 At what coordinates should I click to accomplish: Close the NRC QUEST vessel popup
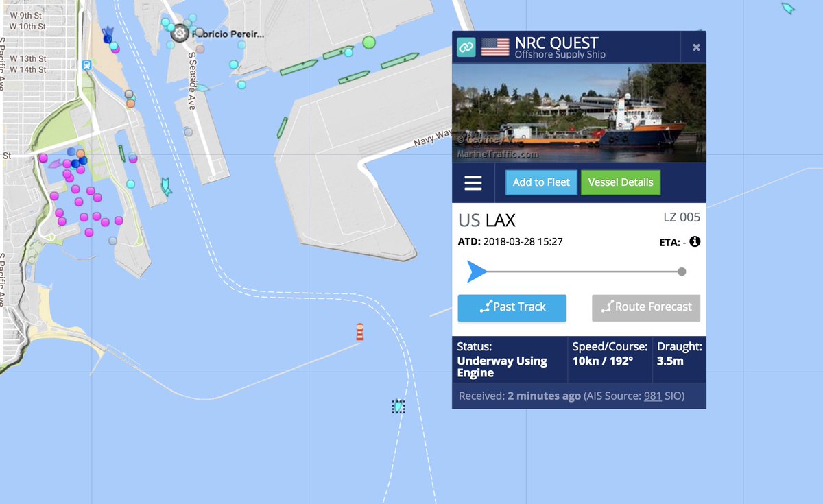pos(696,47)
